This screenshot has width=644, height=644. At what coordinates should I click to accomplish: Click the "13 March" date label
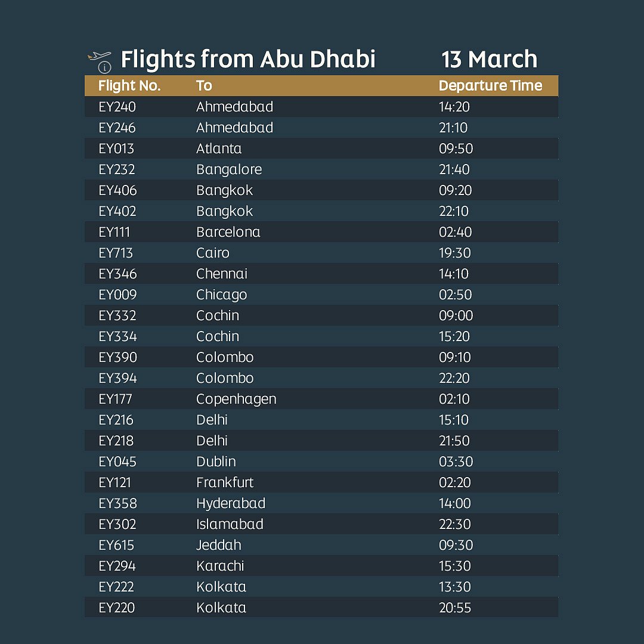pos(489,60)
